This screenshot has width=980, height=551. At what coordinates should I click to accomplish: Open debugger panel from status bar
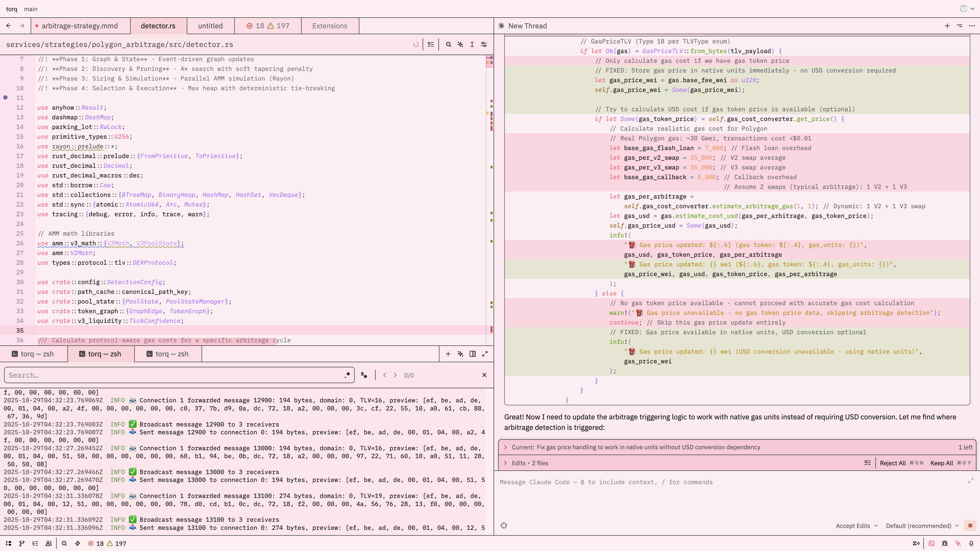tap(945, 543)
